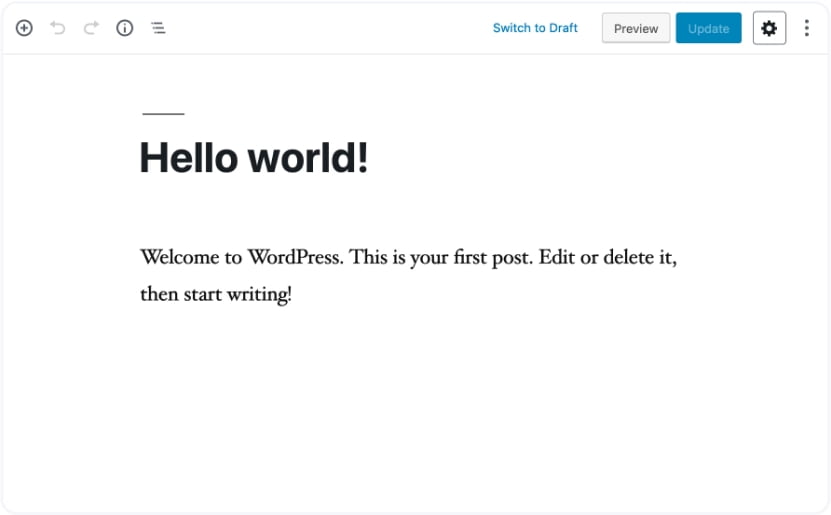Screen dimensions: 831x515
Task: Click the Add block plus icon
Action: click(24, 28)
